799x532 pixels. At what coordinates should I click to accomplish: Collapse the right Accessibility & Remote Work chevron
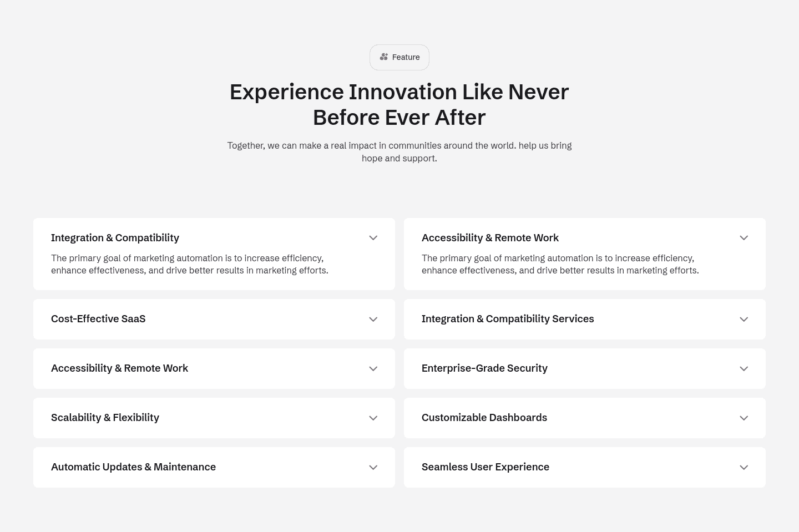click(744, 238)
